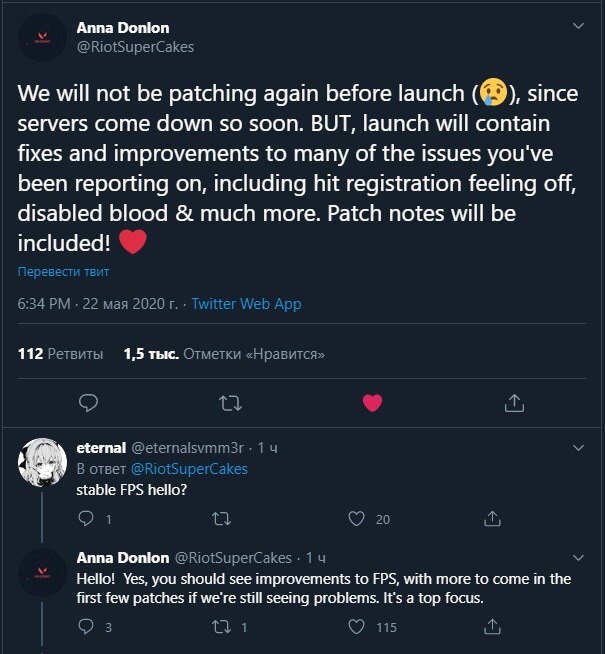Screen dimensions: 605x654
Task: Reply to Anna's FPS improvements response
Action: [x=85, y=627]
